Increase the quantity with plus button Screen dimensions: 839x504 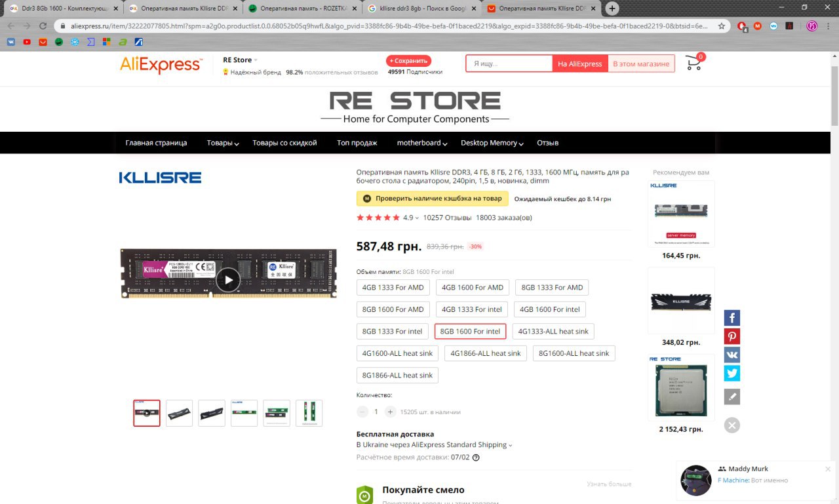click(x=390, y=412)
